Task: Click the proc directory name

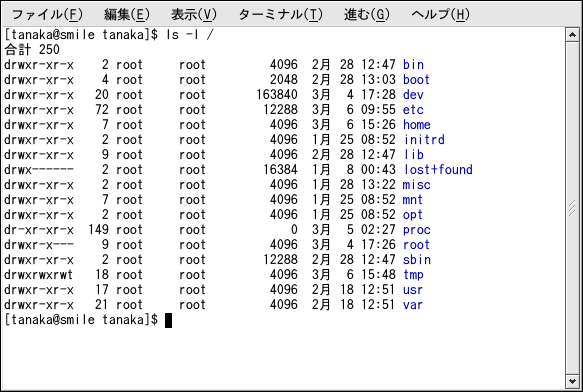Action: click(x=416, y=230)
